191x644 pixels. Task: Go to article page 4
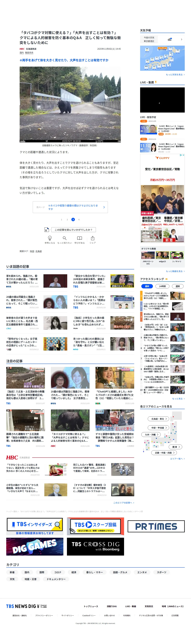tap(79, 220)
